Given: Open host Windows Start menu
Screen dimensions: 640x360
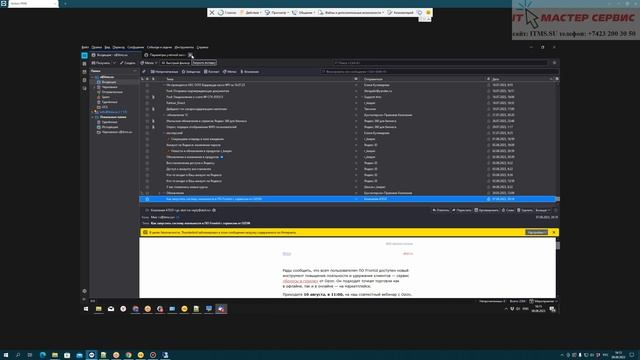Looking at the screenshot, I should click(6, 355).
